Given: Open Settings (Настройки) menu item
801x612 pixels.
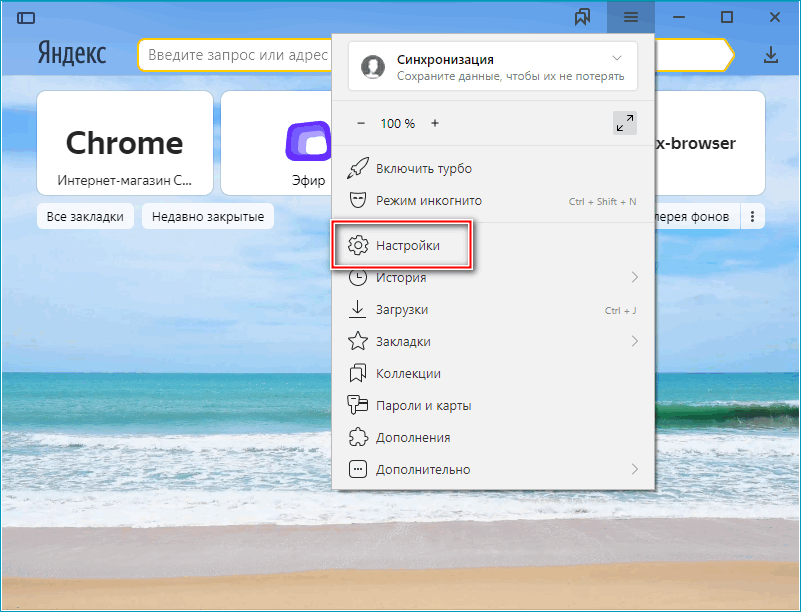Looking at the screenshot, I should (x=407, y=245).
